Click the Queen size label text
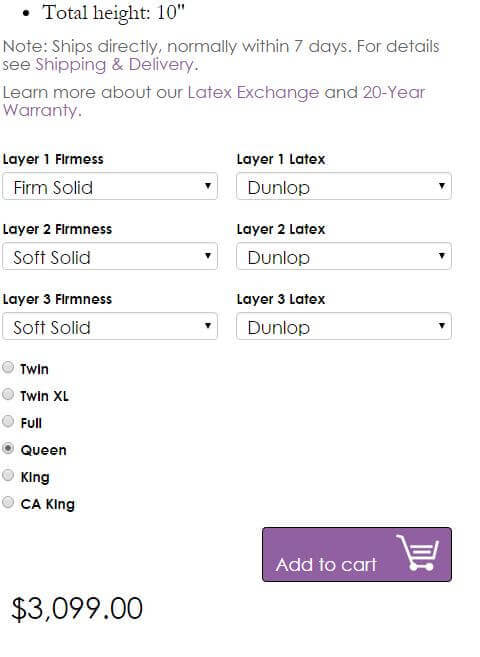 (x=44, y=450)
